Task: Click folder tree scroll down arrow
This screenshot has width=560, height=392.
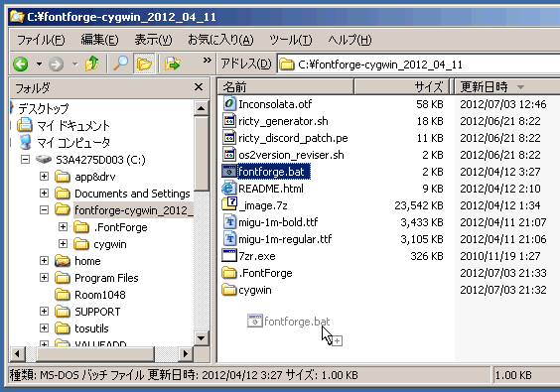Action: [x=202, y=337]
